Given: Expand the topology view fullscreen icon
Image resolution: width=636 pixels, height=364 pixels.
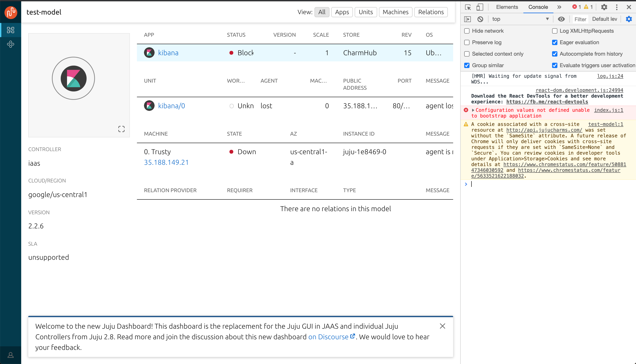Looking at the screenshot, I should coord(121,129).
